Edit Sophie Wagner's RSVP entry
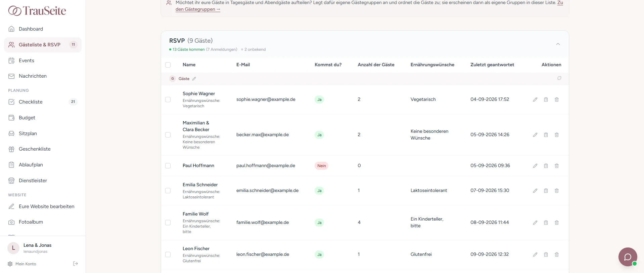Screen dimensions: 644x273 point(535,100)
